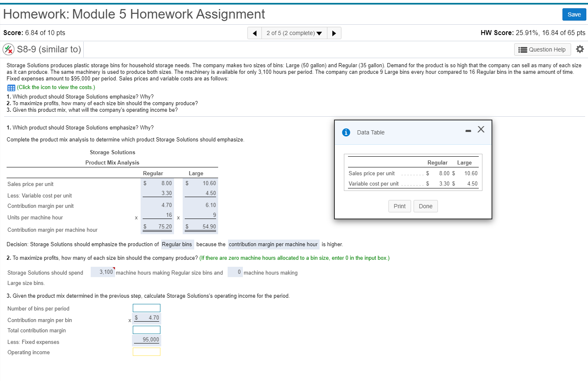Open the 'contribution margin per machine hour' dropdown

273,244
